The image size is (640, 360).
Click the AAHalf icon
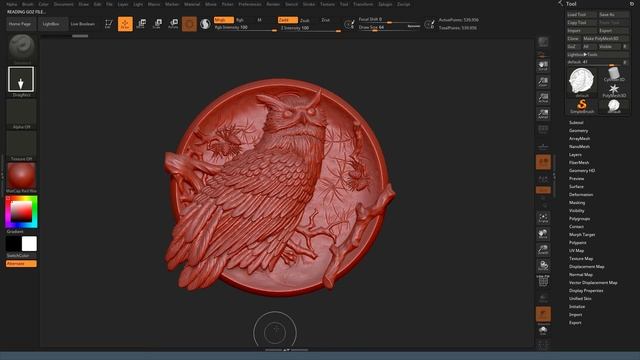click(x=543, y=114)
